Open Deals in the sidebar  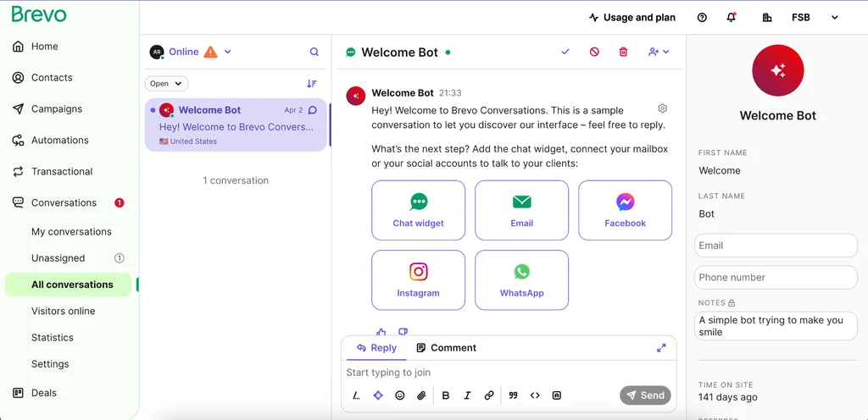click(x=34, y=393)
